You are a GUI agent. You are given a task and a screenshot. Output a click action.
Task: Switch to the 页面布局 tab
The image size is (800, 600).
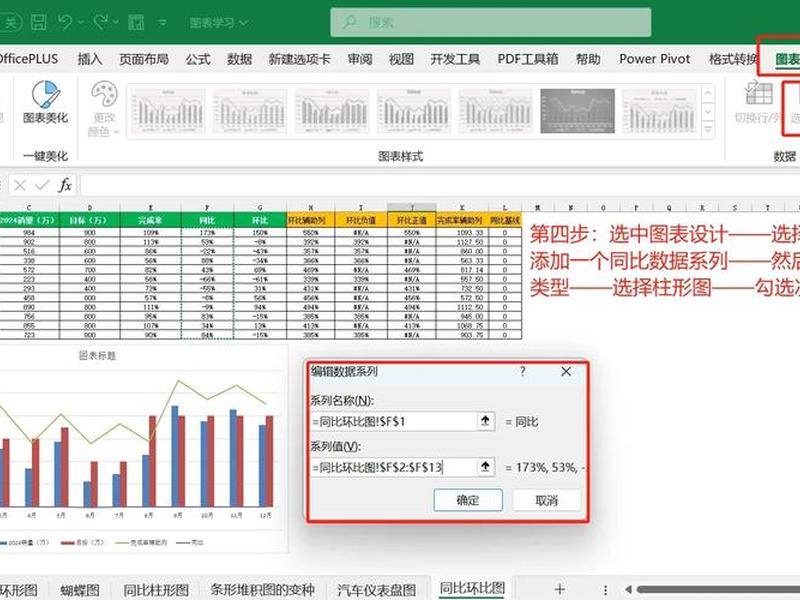144,59
